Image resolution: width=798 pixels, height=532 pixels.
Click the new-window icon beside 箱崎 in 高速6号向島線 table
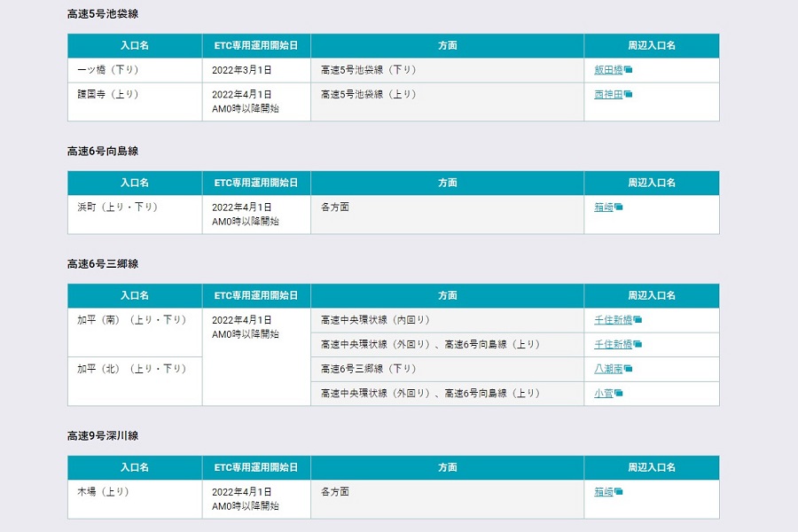pos(615,207)
